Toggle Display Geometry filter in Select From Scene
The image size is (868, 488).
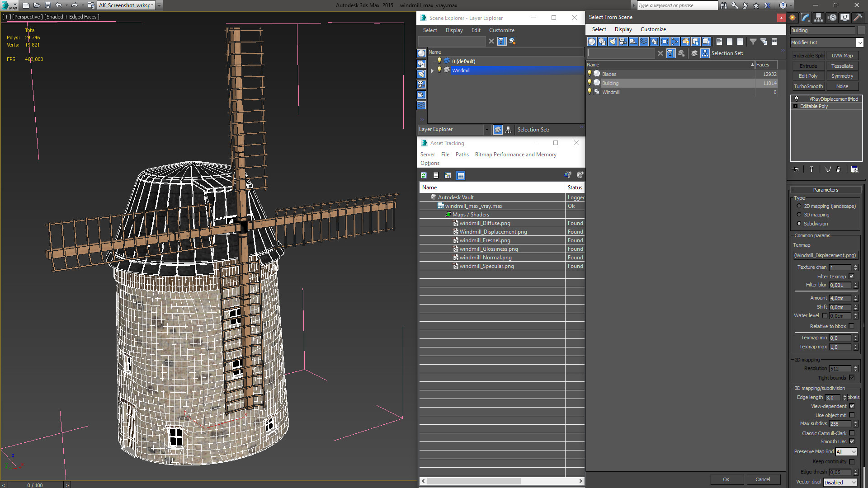[592, 42]
